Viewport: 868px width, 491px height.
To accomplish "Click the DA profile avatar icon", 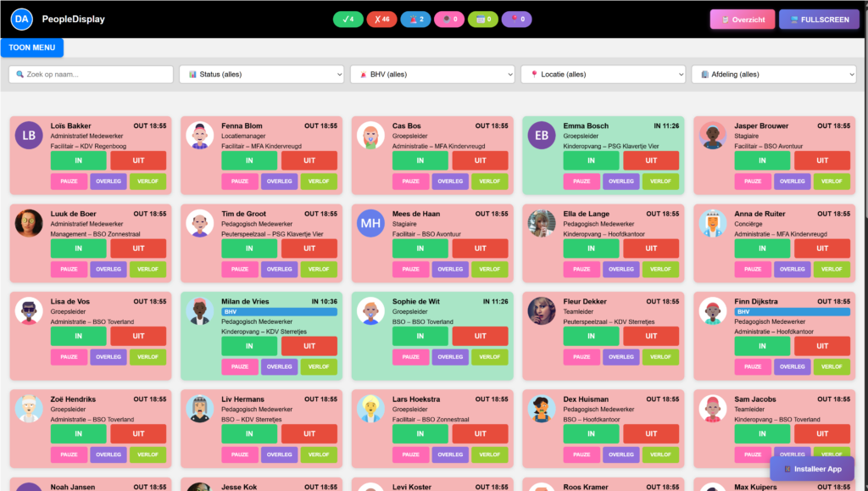I will point(22,19).
